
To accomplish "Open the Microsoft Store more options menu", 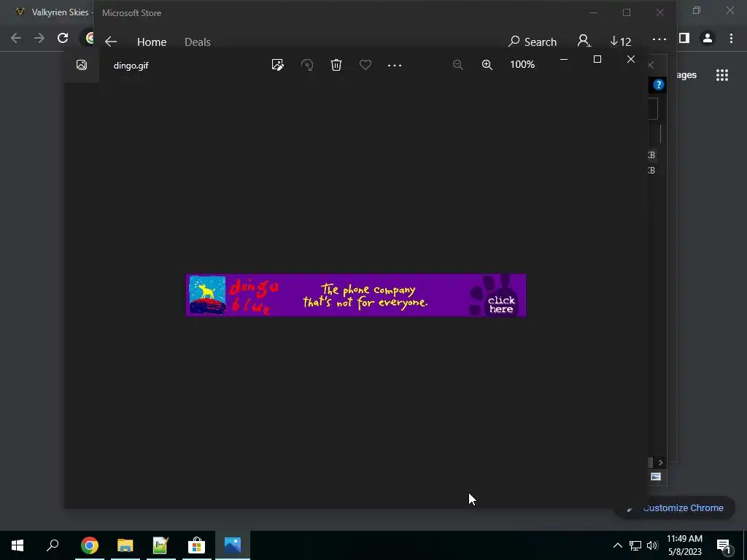I will (x=659, y=39).
